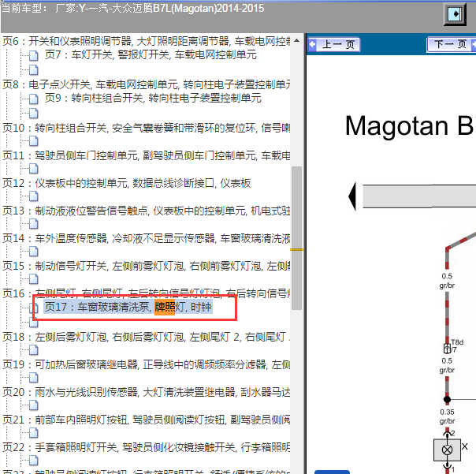Click page icon below 页18 row
The image size is (476, 474).
tap(34, 350)
